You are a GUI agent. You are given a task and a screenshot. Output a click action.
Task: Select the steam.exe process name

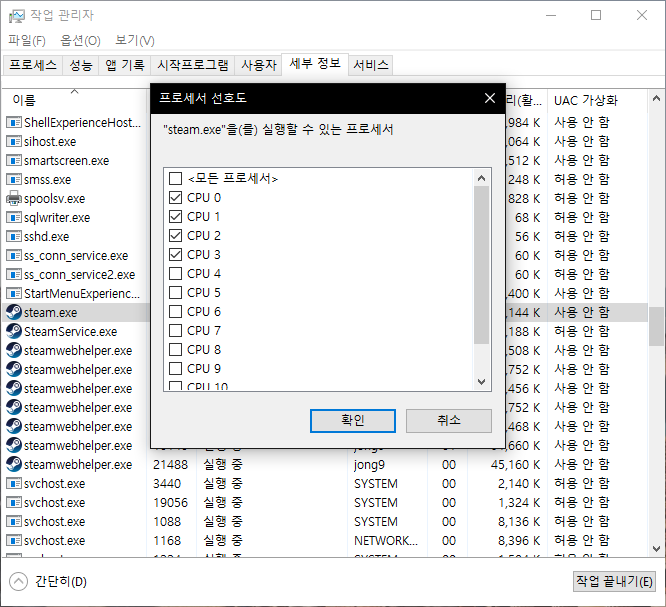[51, 313]
